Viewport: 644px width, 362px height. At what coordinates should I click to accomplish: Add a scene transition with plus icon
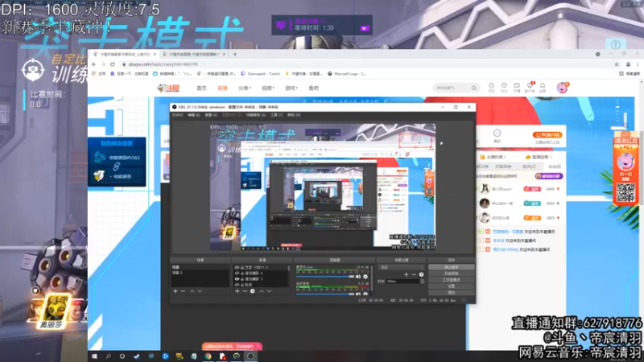coord(406,274)
